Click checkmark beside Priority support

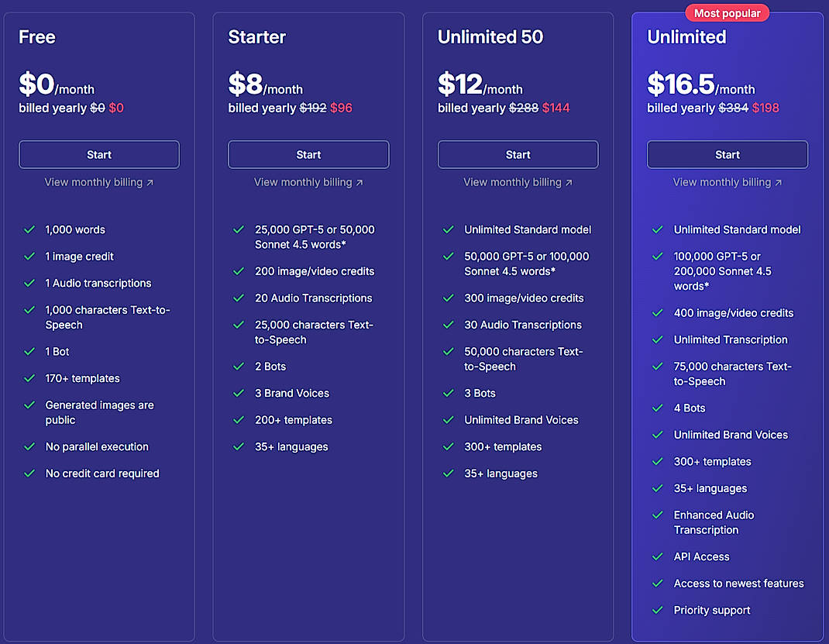pyautogui.click(x=658, y=610)
